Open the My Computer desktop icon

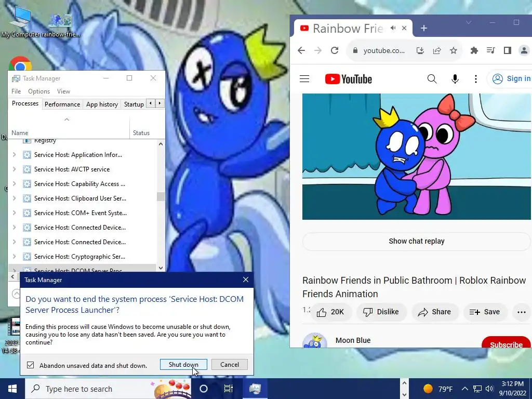point(20,22)
